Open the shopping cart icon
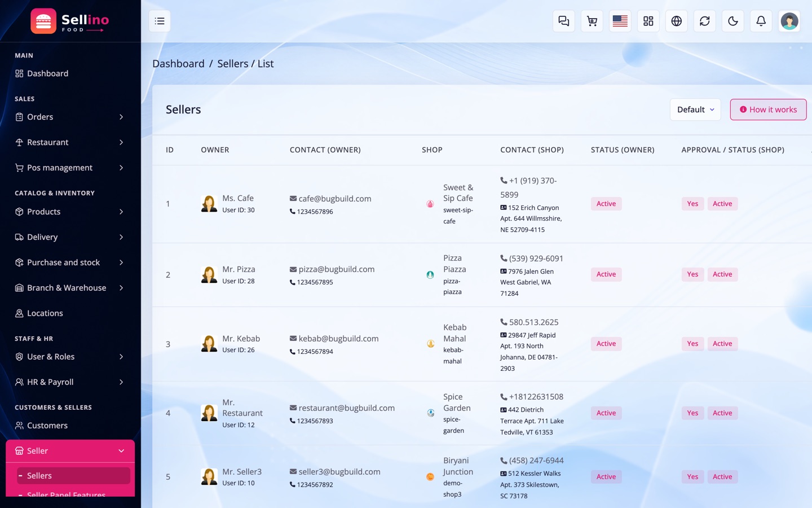This screenshot has height=508, width=812. coord(592,21)
